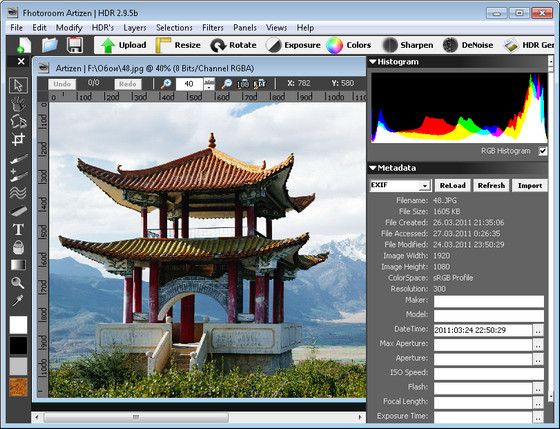560x429 pixels.
Task: Toggle the RGB Histogram checkbox
Action: (542, 151)
